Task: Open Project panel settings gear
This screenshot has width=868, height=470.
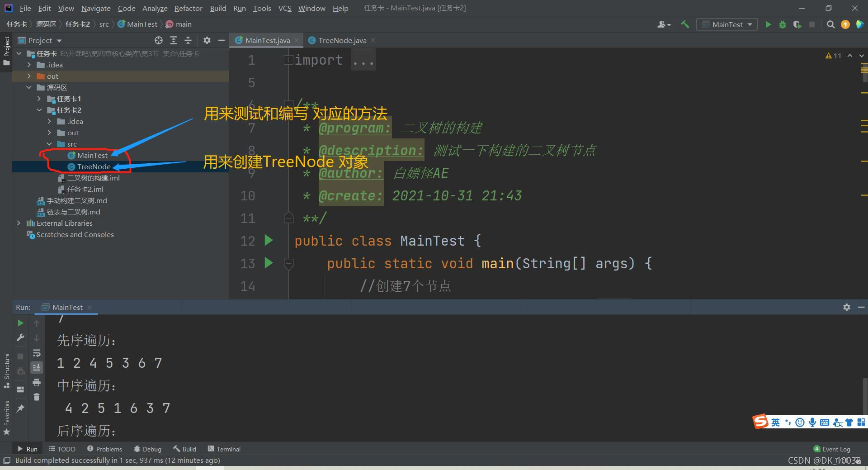Action: (x=207, y=40)
